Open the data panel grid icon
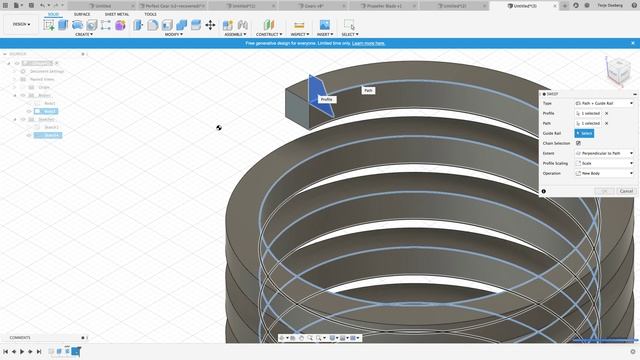Viewport: 640px width, 360px height. pos(5,5)
